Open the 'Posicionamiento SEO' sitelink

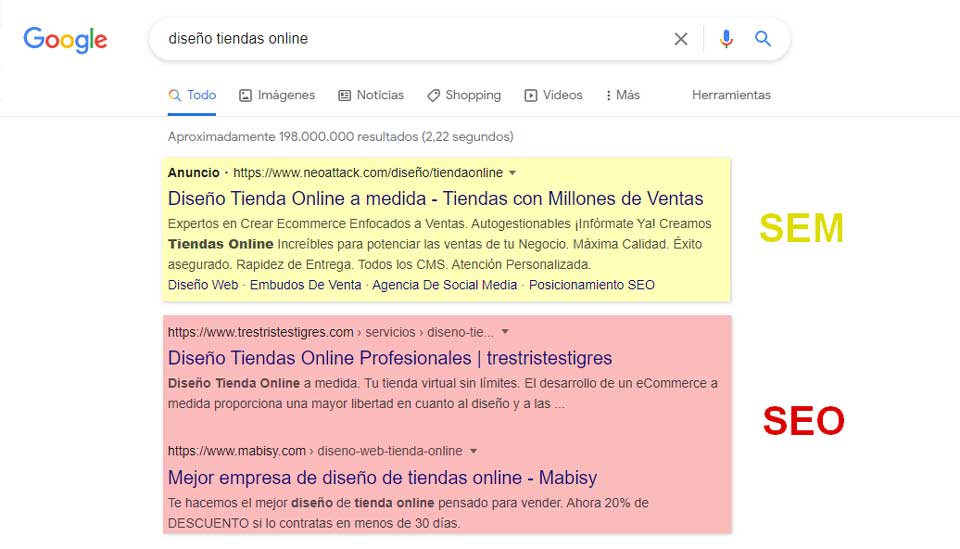(x=591, y=285)
